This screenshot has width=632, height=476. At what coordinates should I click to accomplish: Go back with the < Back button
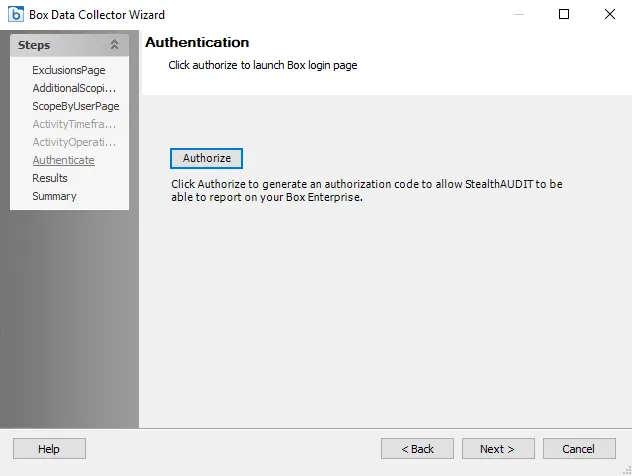point(417,449)
